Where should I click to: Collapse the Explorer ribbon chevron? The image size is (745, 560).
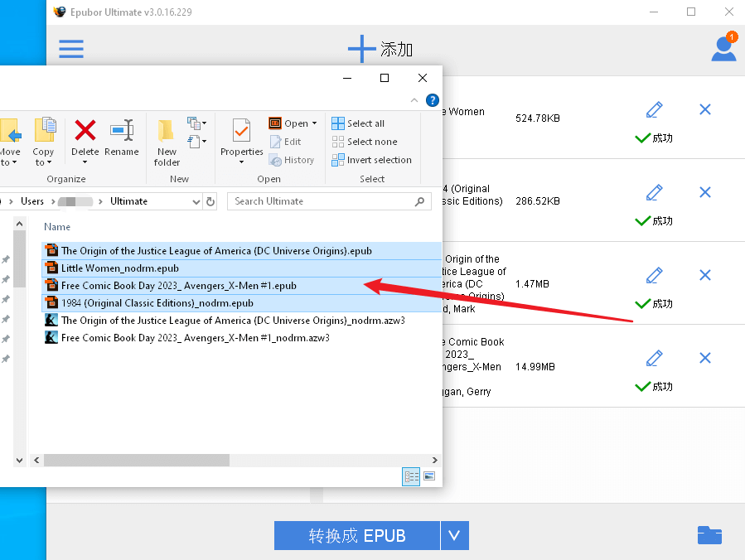tap(414, 100)
